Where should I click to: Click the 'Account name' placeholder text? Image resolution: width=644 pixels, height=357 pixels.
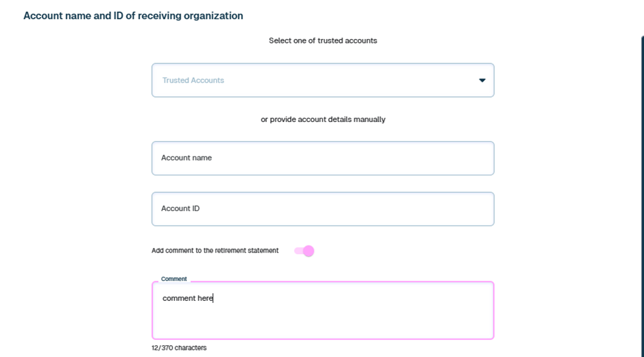(x=186, y=158)
